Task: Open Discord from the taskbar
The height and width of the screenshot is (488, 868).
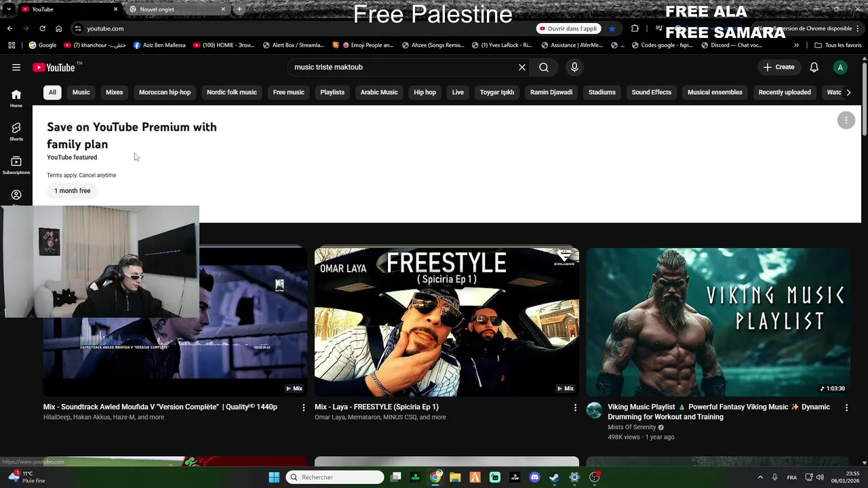Action: coord(534,477)
